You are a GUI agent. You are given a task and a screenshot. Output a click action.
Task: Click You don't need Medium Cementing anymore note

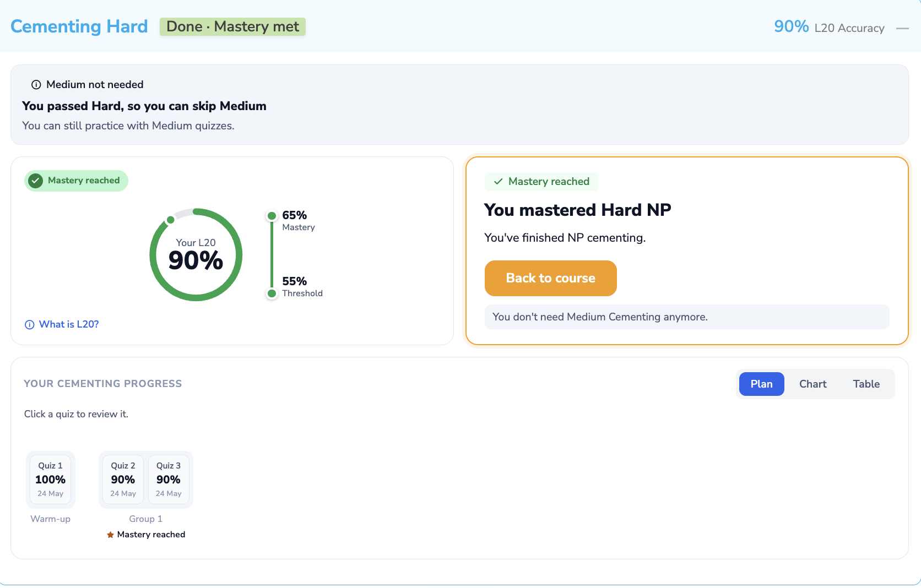click(687, 317)
